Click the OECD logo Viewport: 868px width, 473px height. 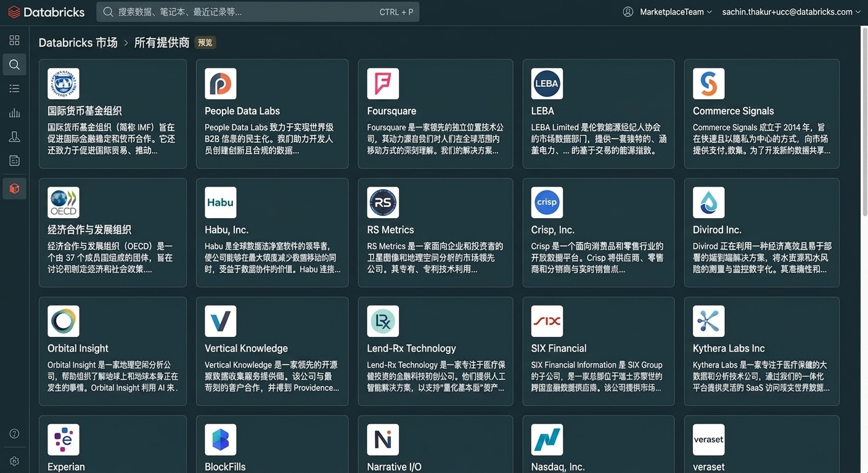[63, 203]
